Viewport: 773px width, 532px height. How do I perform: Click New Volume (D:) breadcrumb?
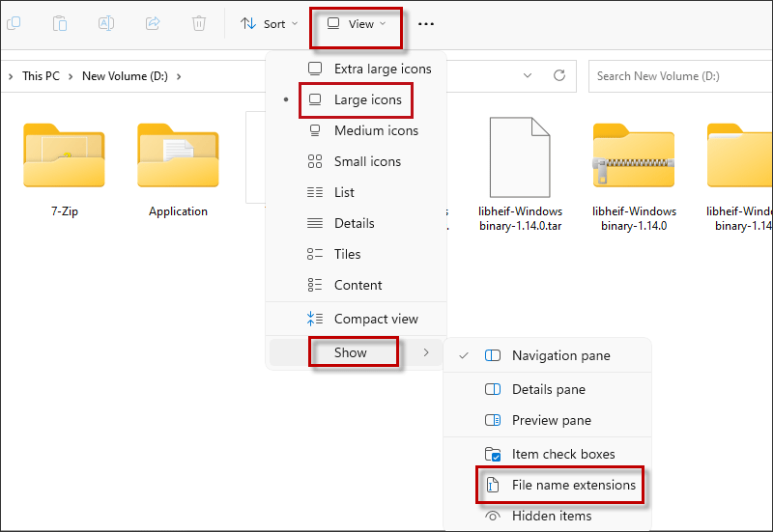point(125,76)
